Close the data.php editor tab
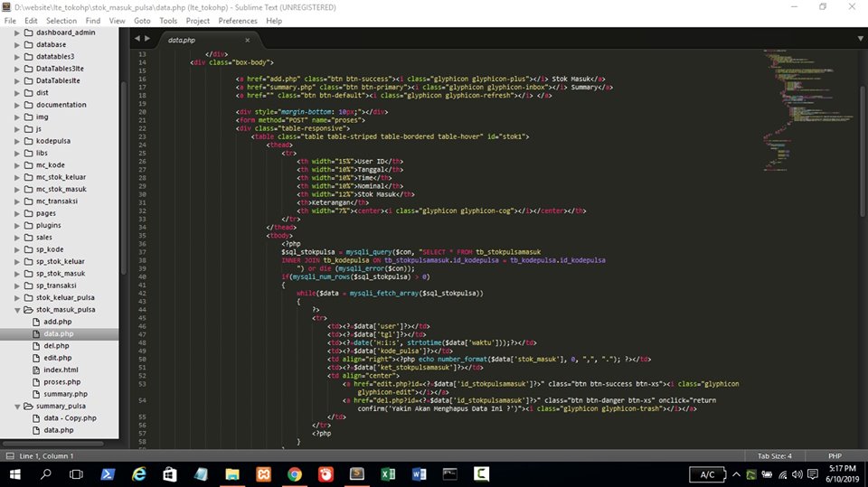Viewport: 868px width, 487px height. point(248,40)
